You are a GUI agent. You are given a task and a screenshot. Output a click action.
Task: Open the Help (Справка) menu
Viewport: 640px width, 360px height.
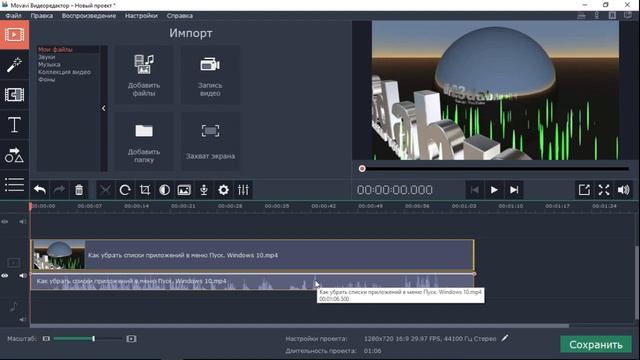180,16
